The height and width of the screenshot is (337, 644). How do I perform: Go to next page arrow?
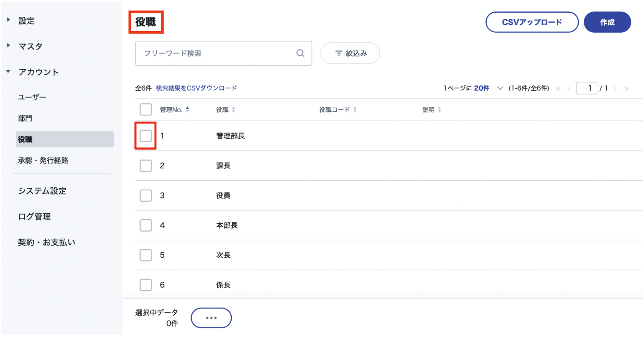pos(616,88)
